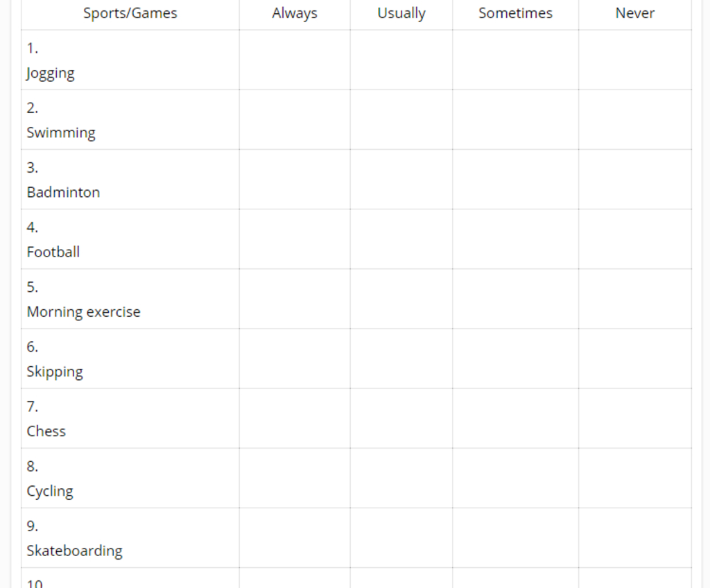Click the Never cell for Jogging
Viewport: 710px width, 588px height.
[x=635, y=60]
